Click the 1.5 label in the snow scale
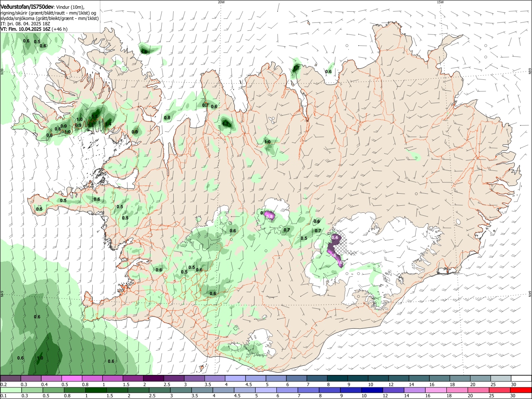Image resolution: width=532 pixels, height=399 pixels. pos(125,384)
